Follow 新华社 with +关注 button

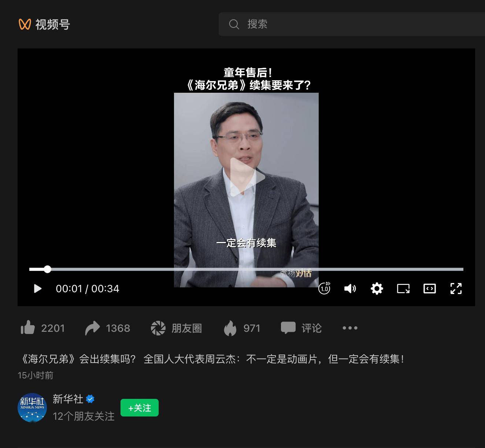[140, 408]
